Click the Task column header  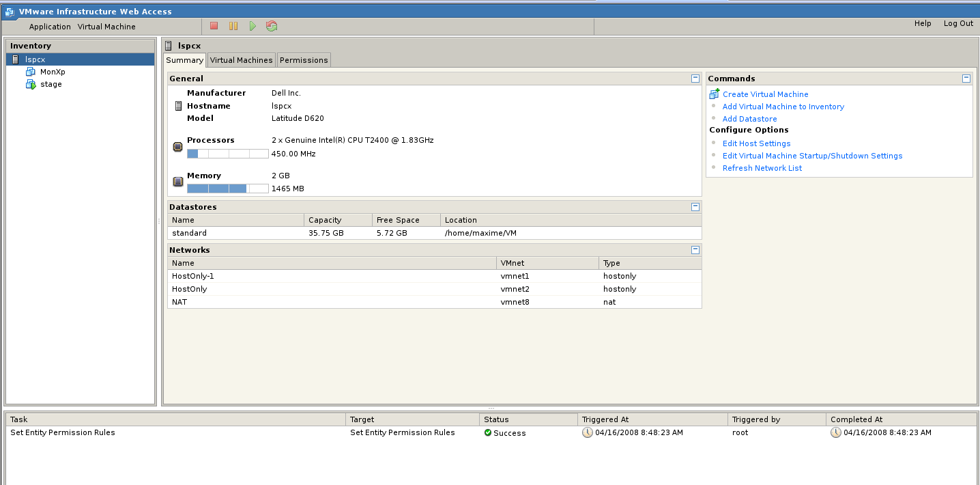[x=175, y=419]
